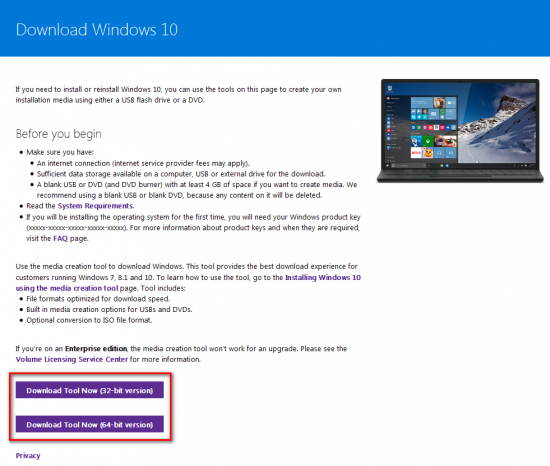550x466 pixels.
Task: Click the 'A blank USB or DVD' bullet
Action: tap(197, 190)
